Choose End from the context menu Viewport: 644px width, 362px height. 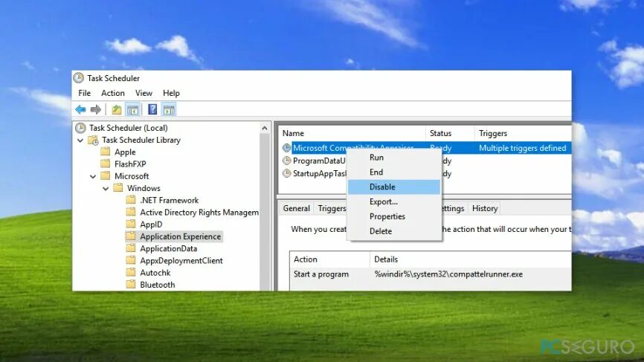pyautogui.click(x=394, y=172)
